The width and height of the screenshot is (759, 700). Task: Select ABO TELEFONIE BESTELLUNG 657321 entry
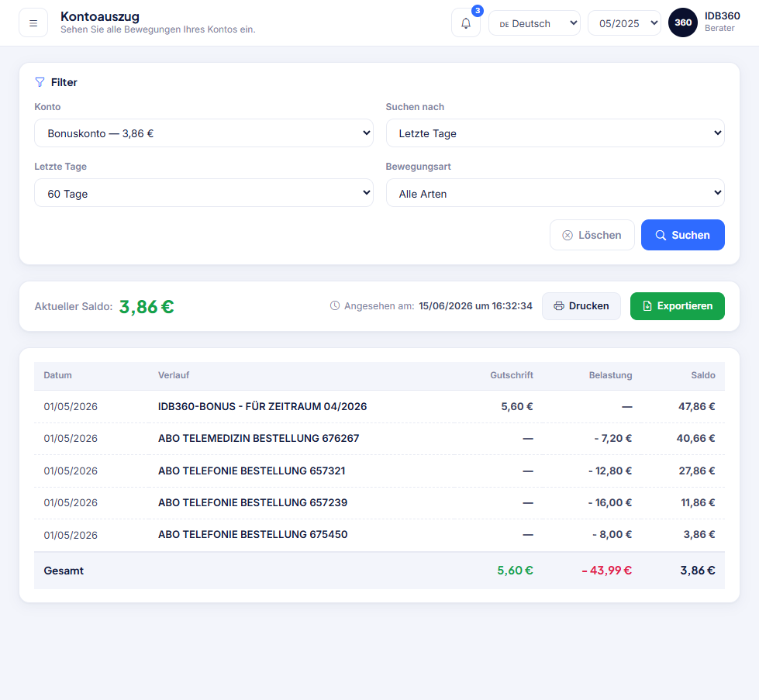pos(379,471)
